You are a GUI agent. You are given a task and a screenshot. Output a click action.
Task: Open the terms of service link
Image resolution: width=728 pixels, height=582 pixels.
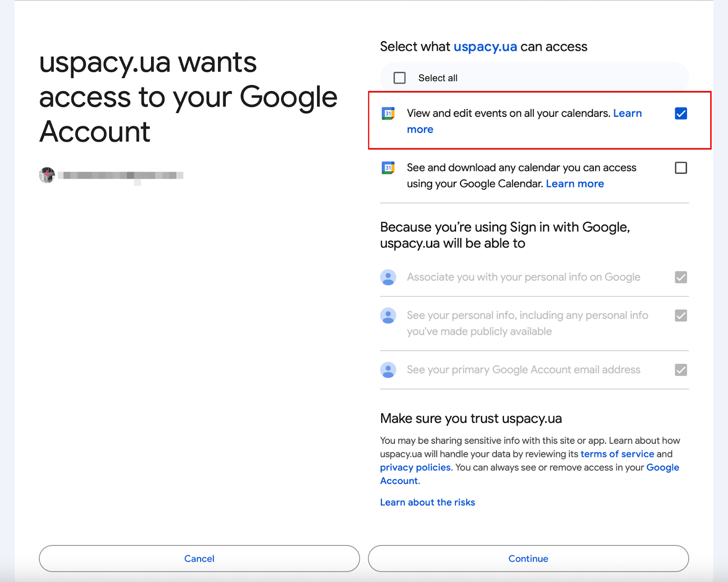[x=617, y=454]
